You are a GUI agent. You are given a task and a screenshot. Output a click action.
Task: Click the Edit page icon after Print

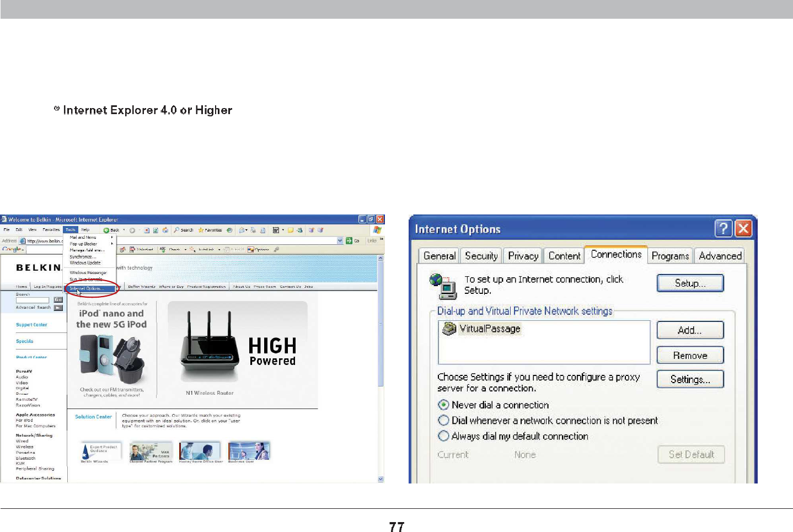(263, 230)
